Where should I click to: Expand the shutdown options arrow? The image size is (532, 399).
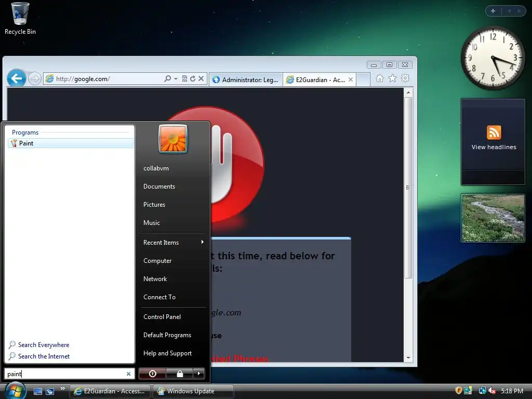199,374
